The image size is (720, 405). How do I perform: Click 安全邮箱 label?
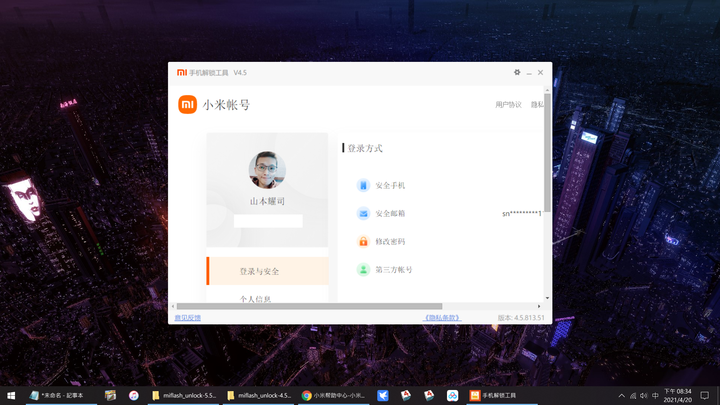pos(390,214)
